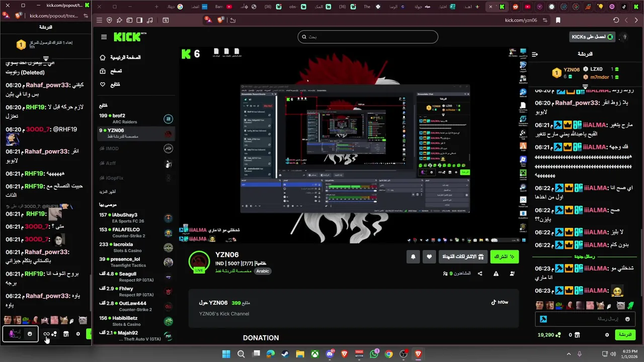
Task: Open OutLaw444 recommended channel
Action: tap(136, 306)
